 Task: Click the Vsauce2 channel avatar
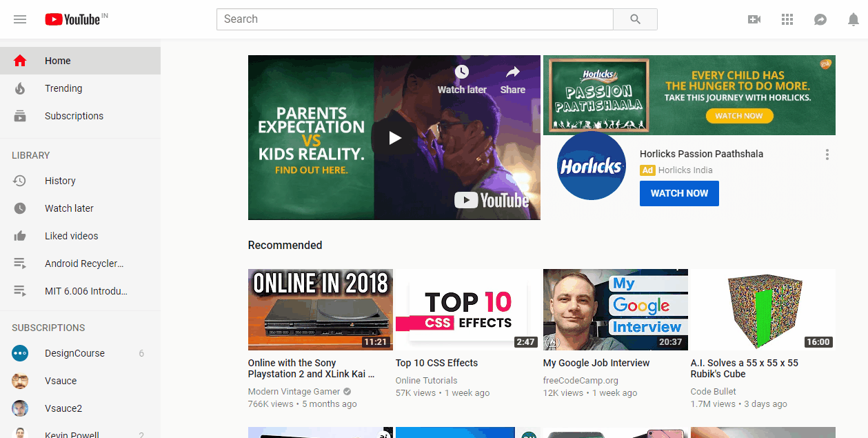[20, 408]
